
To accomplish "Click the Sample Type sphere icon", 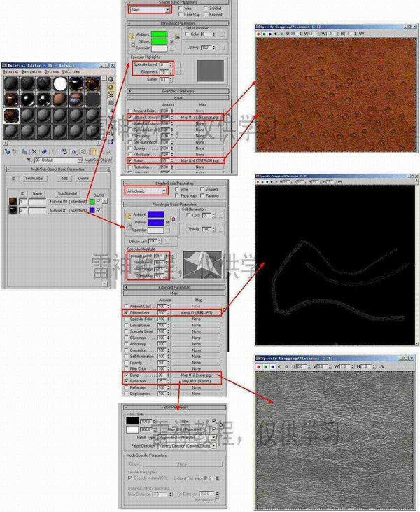I will point(111,78).
